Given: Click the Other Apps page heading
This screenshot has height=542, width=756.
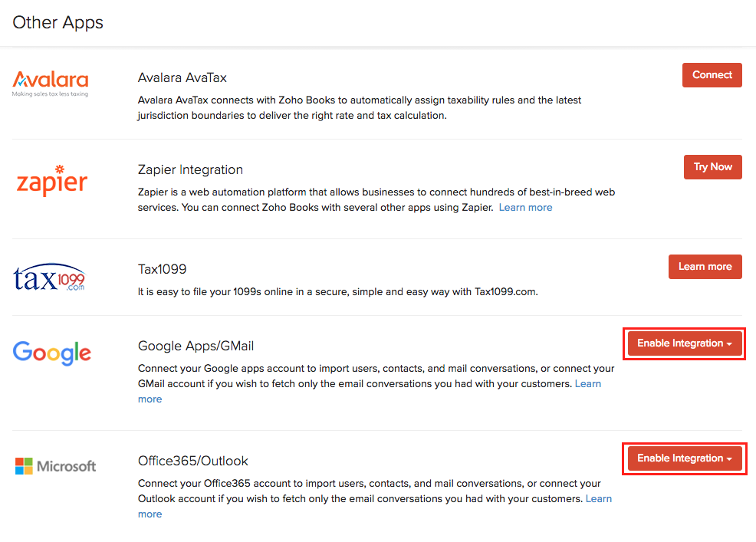Looking at the screenshot, I should [58, 22].
